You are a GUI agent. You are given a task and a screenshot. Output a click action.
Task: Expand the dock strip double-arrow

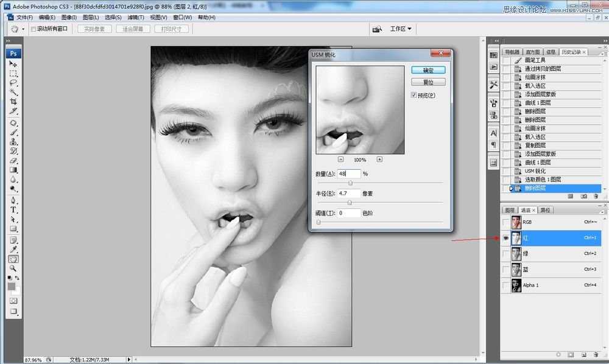[x=496, y=40]
